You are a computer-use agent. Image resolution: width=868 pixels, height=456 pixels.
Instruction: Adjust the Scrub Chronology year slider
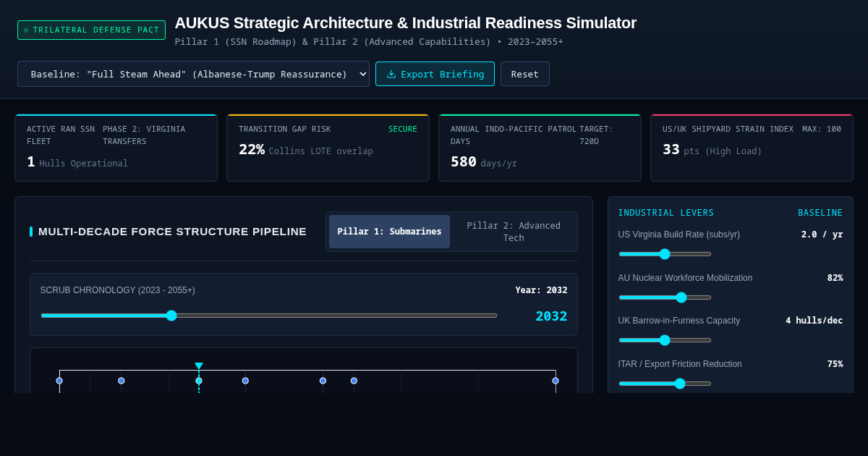point(269,316)
